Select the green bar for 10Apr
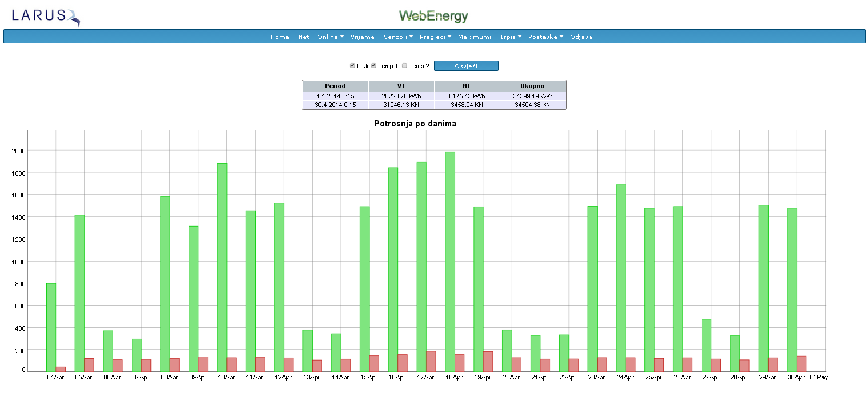 pyautogui.click(x=222, y=267)
